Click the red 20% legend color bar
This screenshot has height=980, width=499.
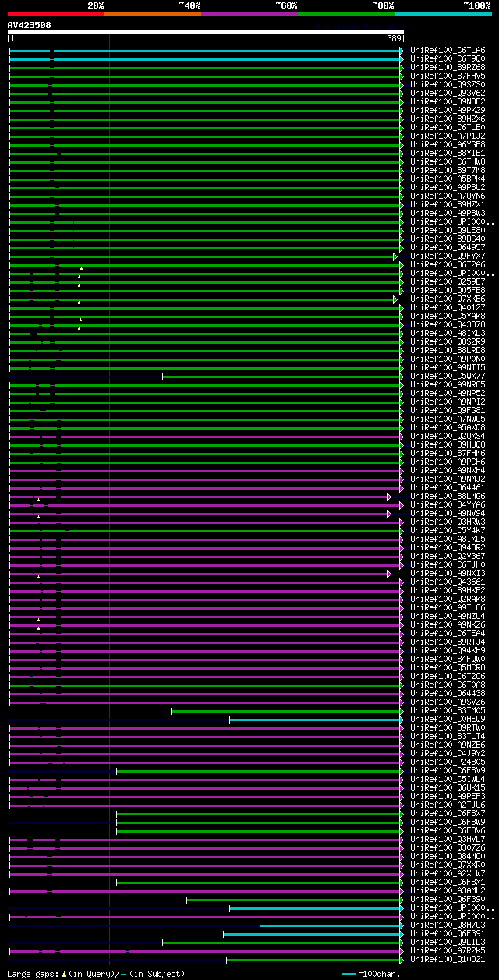(56, 14)
